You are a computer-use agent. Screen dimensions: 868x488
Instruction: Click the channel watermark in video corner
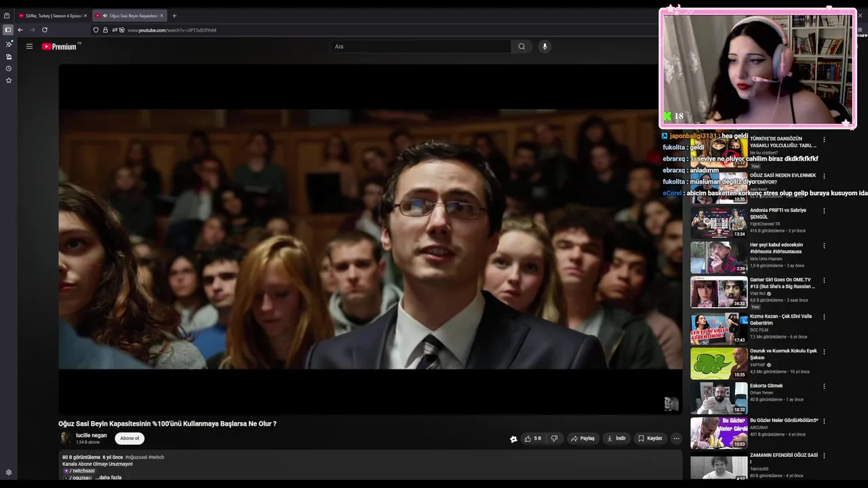click(671, 404)
